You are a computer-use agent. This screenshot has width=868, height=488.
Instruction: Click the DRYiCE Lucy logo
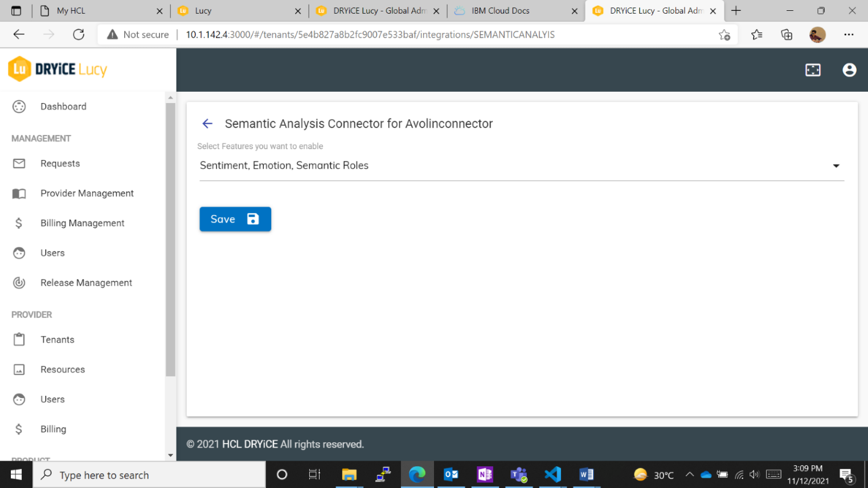pyautogui.click(x=58, y=69)
